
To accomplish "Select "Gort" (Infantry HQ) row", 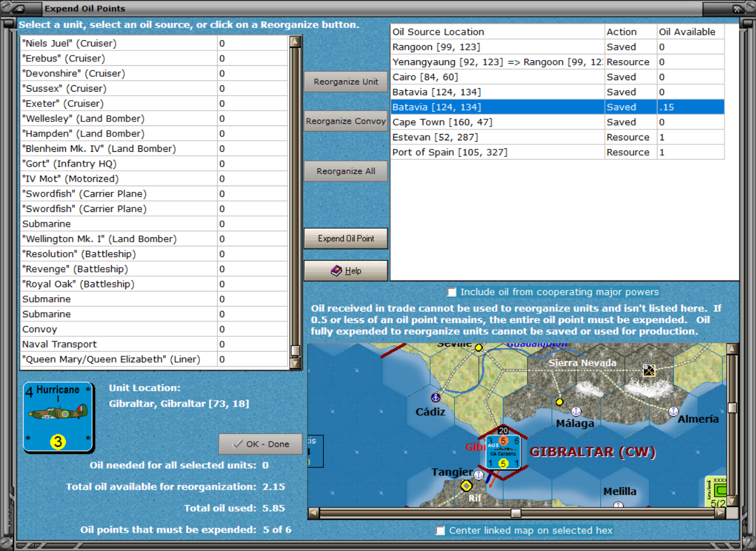I will click(154, 164).
